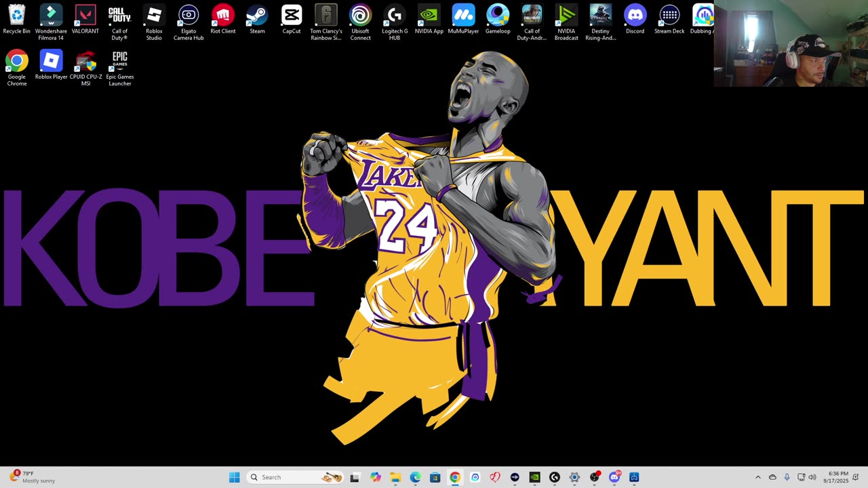Open the VALORANT desktop shortcut
This screenshot has height=488, width=868.
coord(85,19)
